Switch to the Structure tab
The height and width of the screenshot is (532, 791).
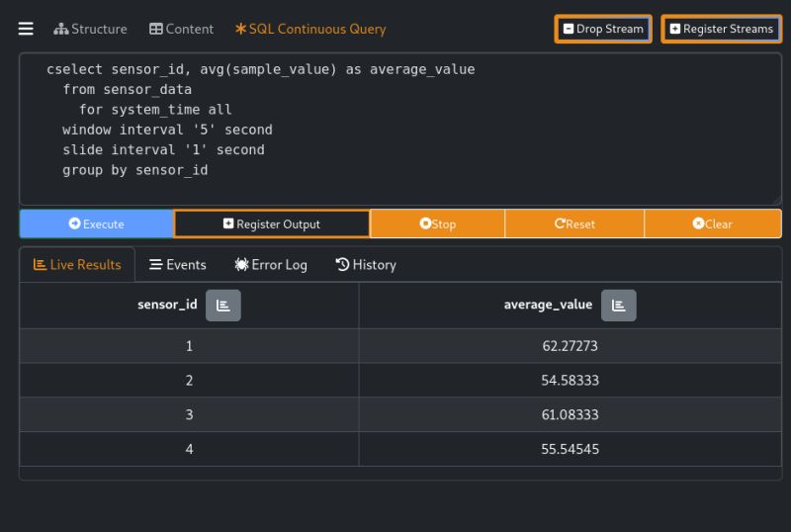(90, 29)
